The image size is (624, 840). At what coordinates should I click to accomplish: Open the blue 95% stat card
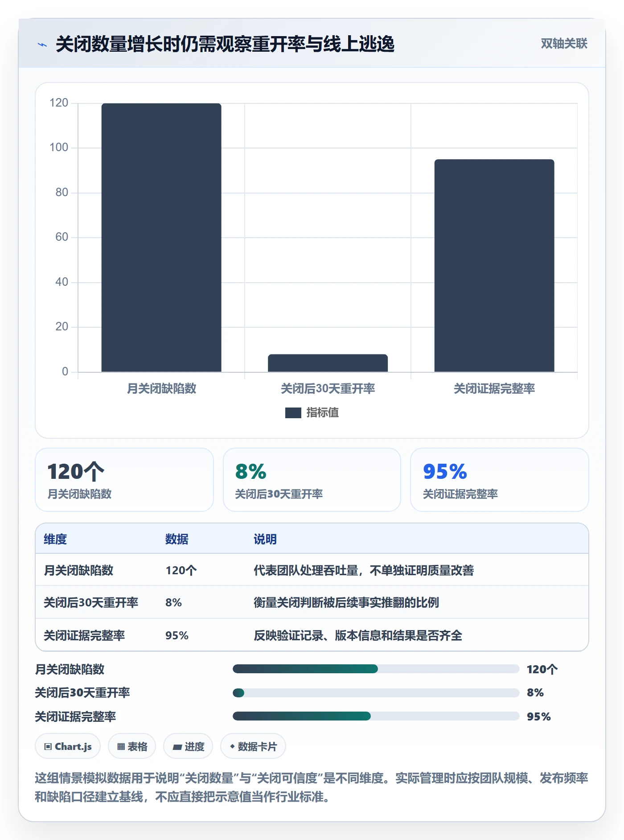(500, 480)
